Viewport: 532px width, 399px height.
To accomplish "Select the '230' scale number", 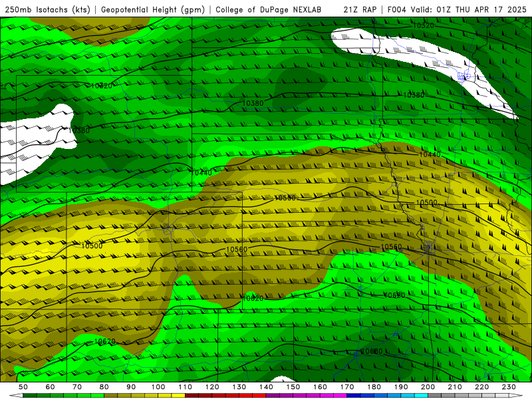I will [x=509, y=387].
